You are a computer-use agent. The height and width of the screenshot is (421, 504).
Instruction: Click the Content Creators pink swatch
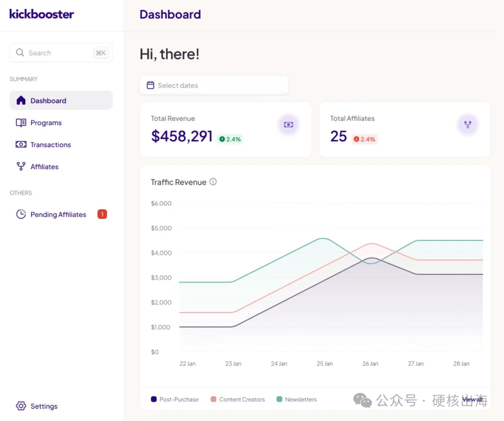coord(214,399)
